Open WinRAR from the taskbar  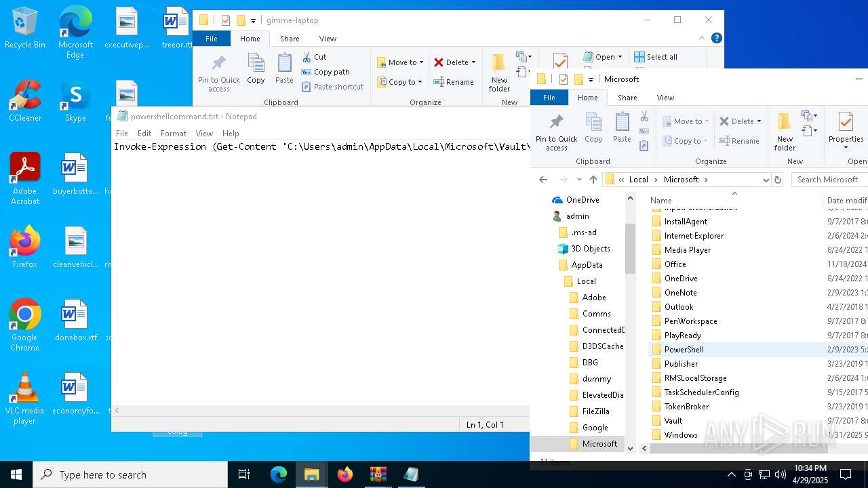point(378,474)
